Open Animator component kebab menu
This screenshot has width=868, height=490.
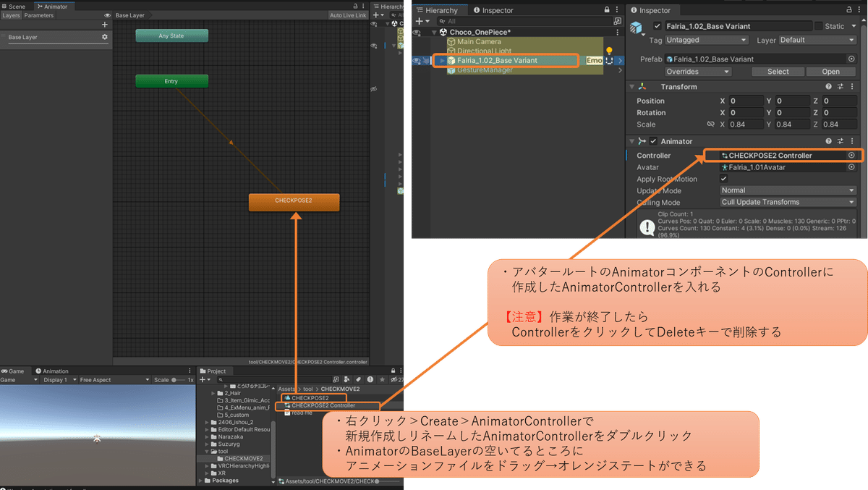(852, 141)
